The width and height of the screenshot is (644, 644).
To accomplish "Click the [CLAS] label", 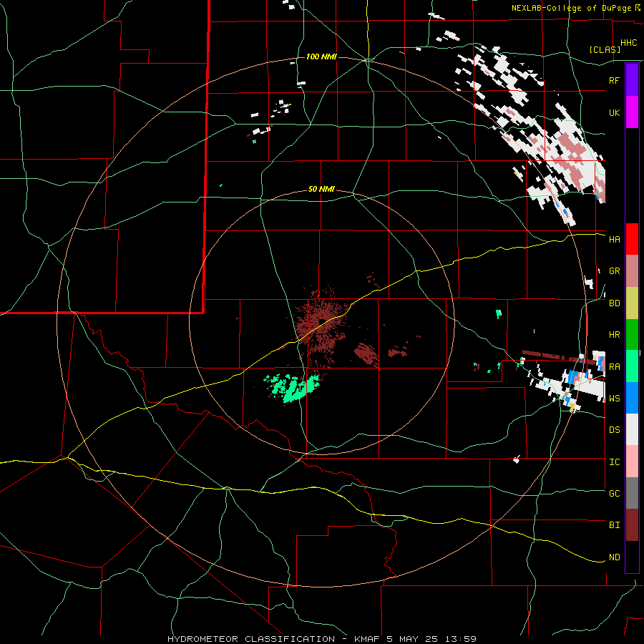I will click(605, 50).
